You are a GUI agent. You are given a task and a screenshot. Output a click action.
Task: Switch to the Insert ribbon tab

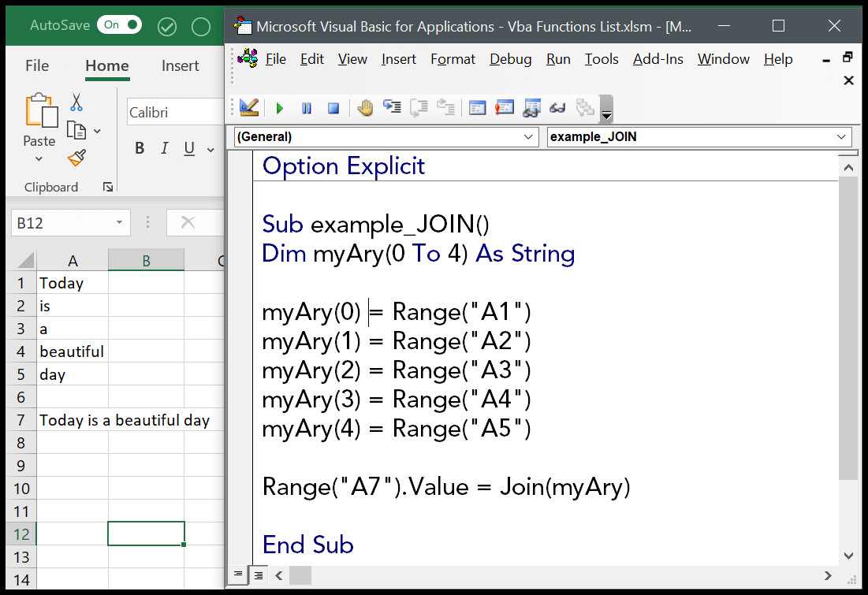click(x=179, y=66)
